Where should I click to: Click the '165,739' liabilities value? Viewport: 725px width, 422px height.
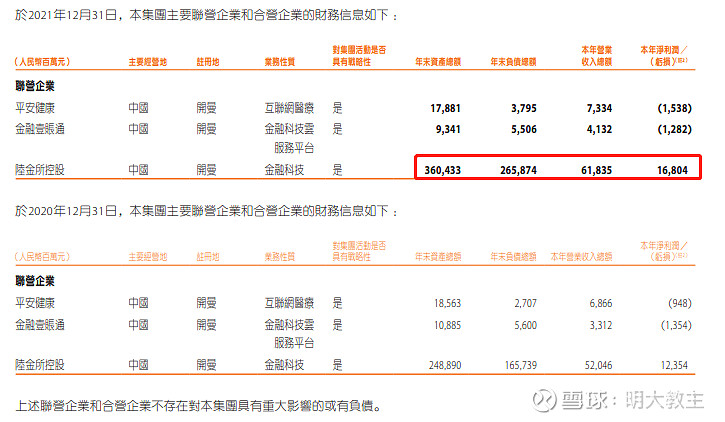521,365
